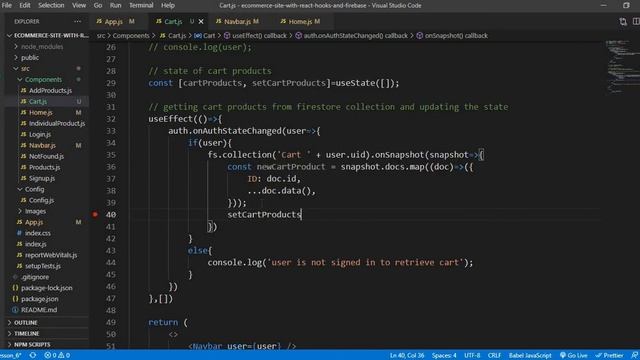Open Explorer more actions ellipsis
The height and width of the screenshot is (360, 640).
[x=78, y=21]
